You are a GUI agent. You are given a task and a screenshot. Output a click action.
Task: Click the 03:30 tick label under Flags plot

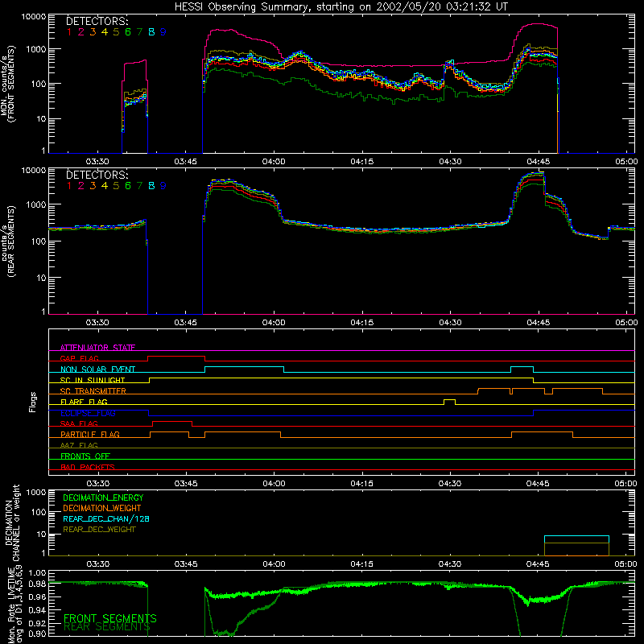[97, 484]
